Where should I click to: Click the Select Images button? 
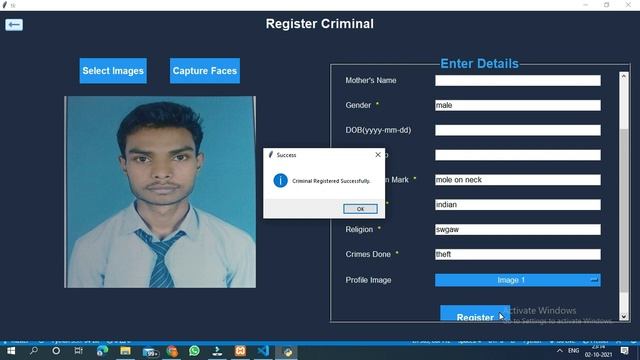(113, 71)
